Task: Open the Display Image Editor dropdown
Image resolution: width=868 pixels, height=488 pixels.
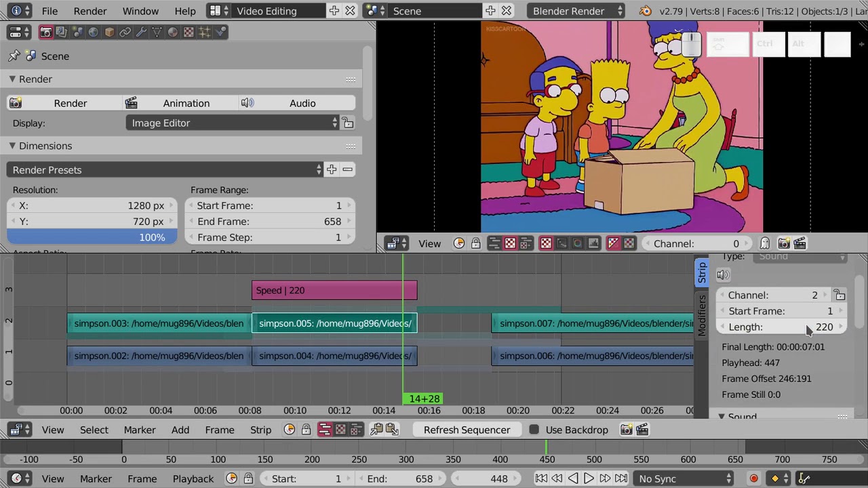Action: click(x=233, y=123)
